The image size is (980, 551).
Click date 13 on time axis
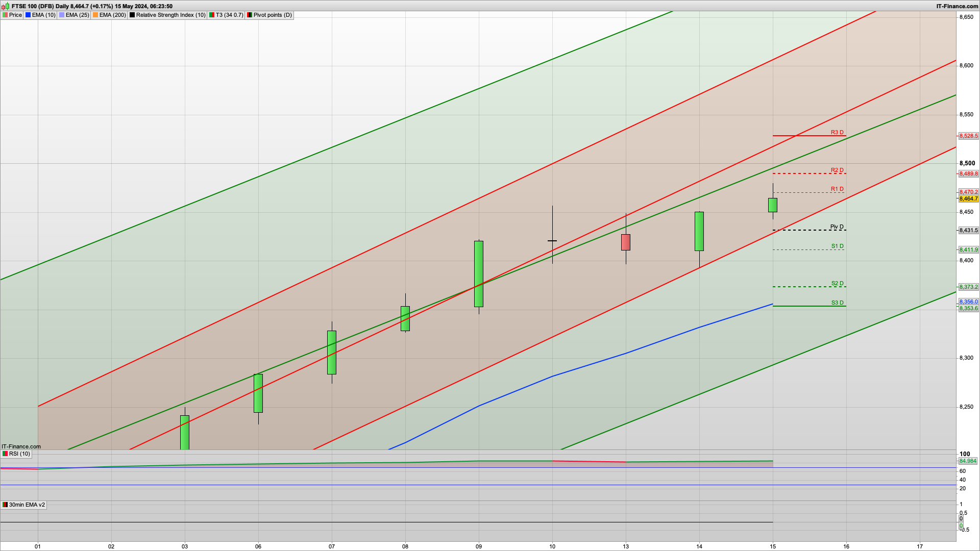[626, 546]
